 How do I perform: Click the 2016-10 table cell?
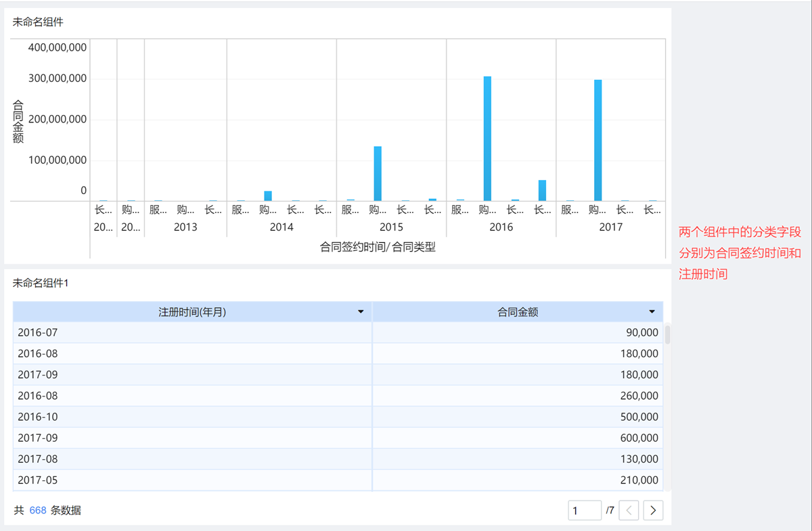coord(192,417)
